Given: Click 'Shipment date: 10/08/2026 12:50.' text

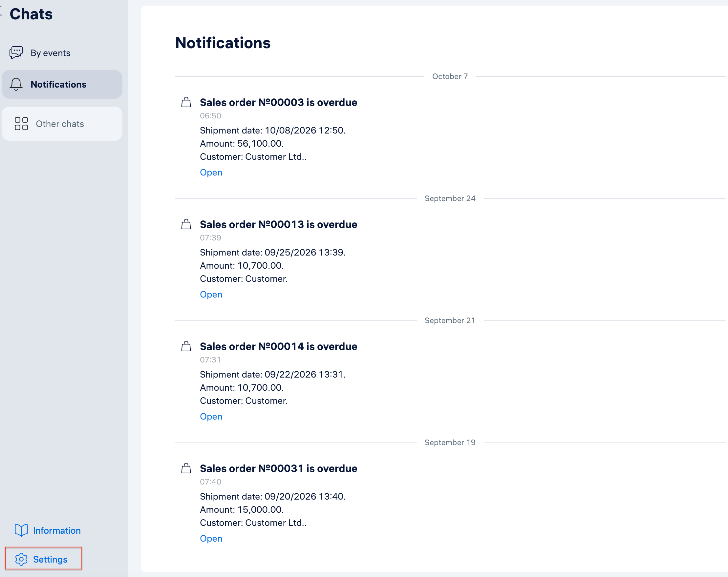Looking at the screenshot, I should 273,131.
